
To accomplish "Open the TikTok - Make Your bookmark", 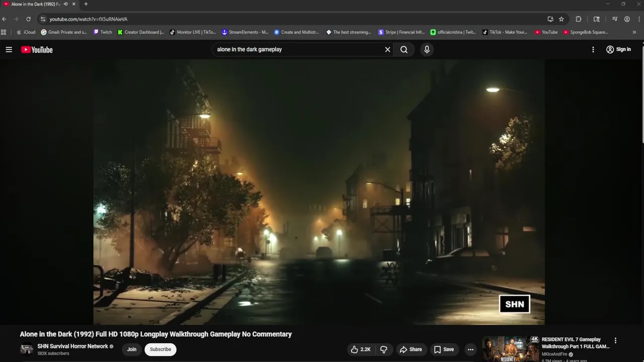I will tap(505, 32).
